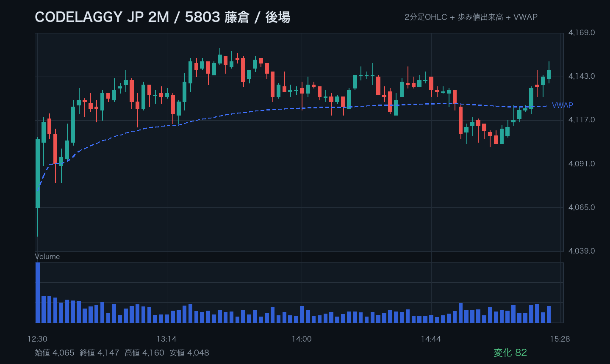
Task: Select the 13:14 time axis label
Action: [x=166, y=339]
